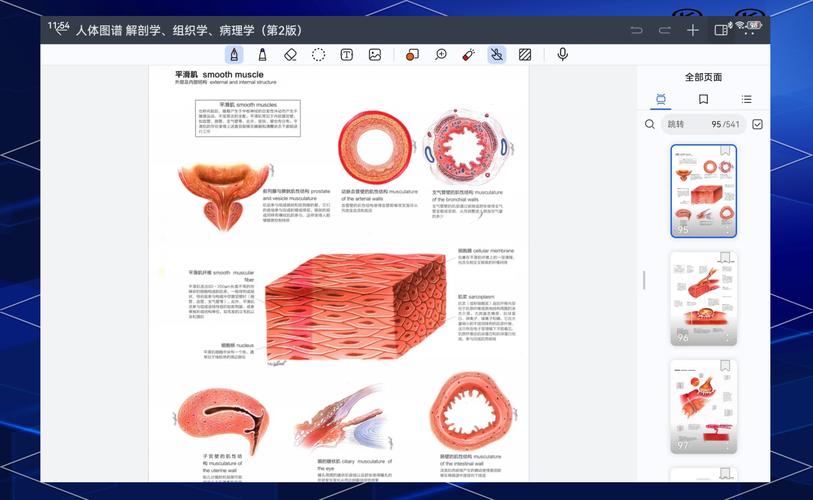
Task: Insert a text box
Action: click(347, 55)
